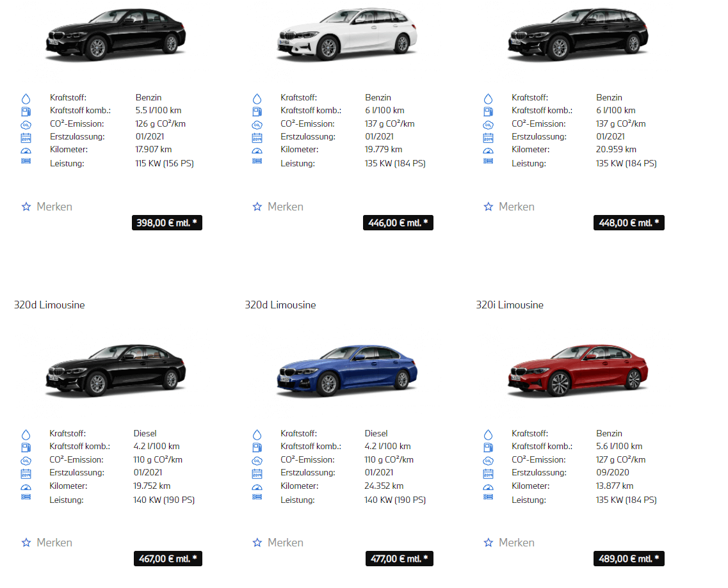728x588 pixels.
Task: Click the value '5.5 l/100 km'
Action: [158, 111]
